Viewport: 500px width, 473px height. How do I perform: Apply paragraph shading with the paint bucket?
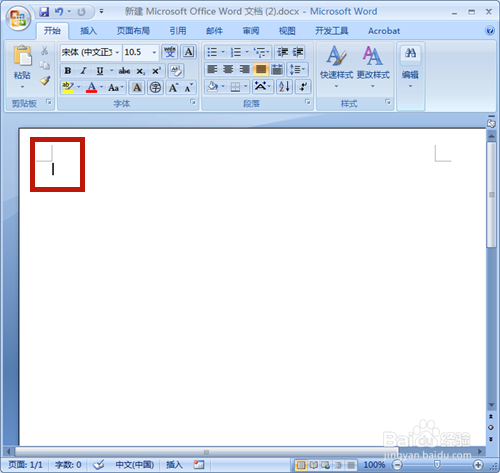(212, 87)
